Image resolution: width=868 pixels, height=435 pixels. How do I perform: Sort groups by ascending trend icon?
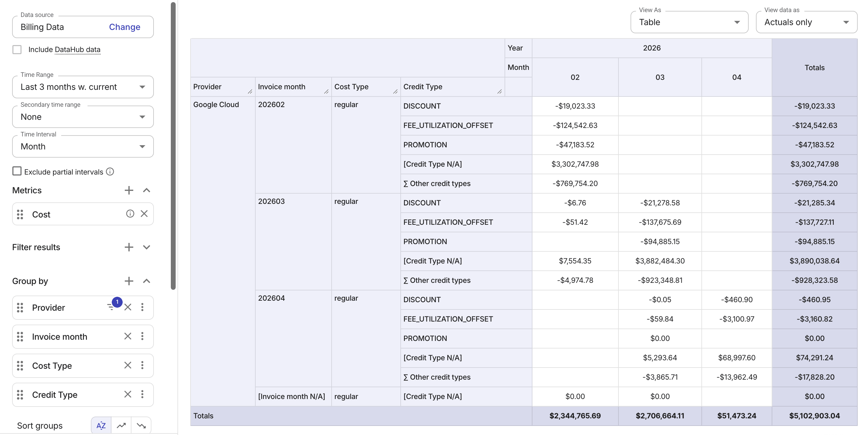click(121, 425)
